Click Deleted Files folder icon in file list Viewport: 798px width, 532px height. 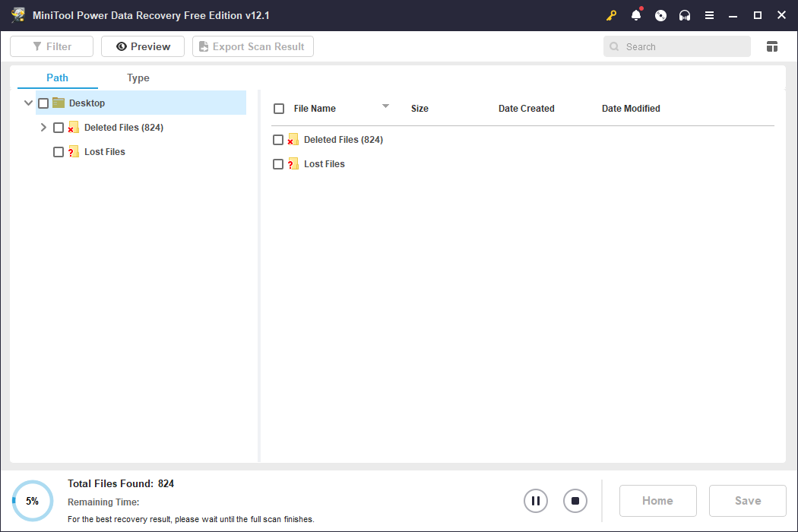[293, 140]
